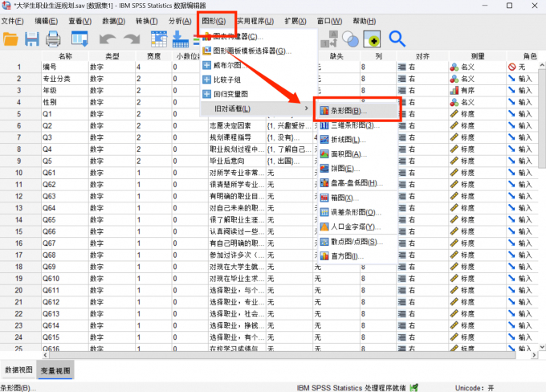The width and height of the screenshot is (546, 392).
Task: Choose 饼图(E) from the submenu
Action: pyautogui.click(x=357, y=169)
